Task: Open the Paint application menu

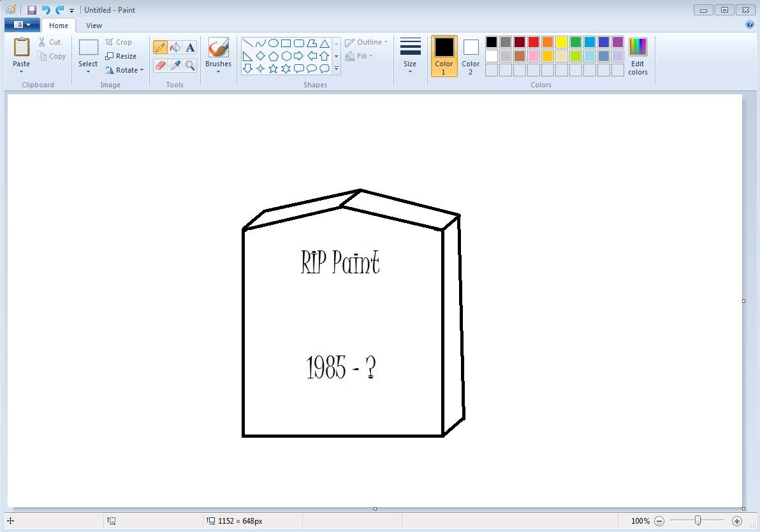Action: point(21,24)
